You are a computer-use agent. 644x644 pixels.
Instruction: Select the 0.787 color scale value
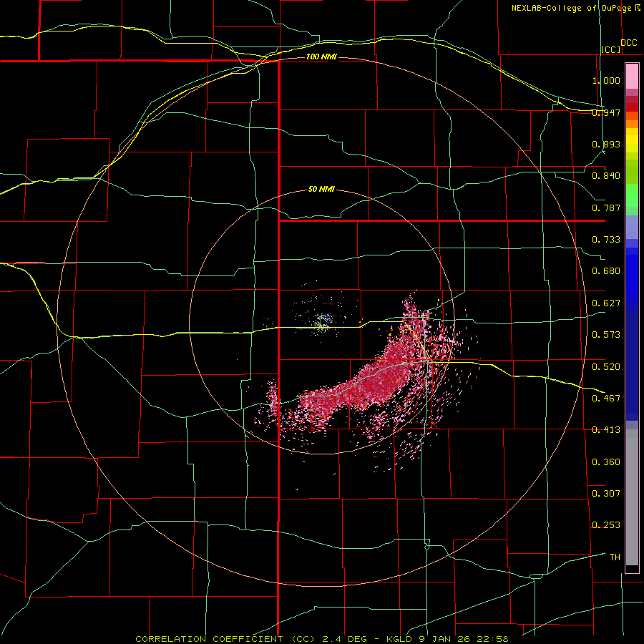(606, 208)
